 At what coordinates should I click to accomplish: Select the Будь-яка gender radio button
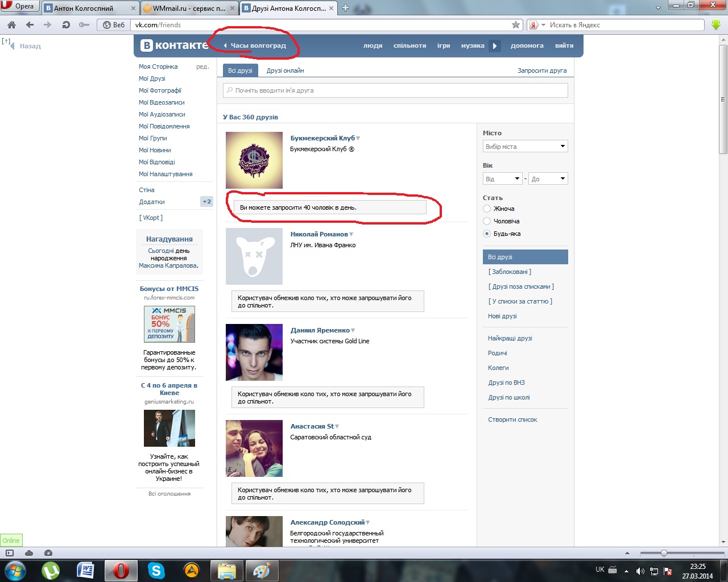click(x=487, y=234)
